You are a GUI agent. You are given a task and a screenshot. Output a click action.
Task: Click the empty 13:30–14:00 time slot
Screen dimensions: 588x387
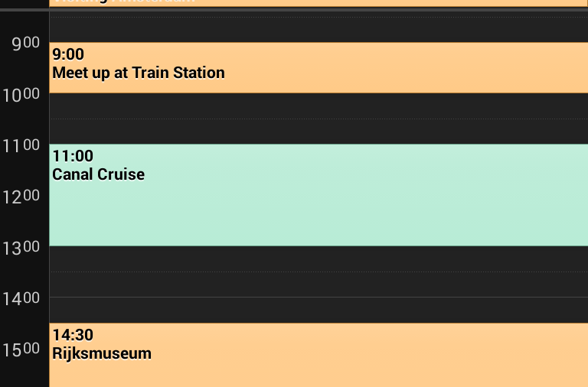(318, 285)
